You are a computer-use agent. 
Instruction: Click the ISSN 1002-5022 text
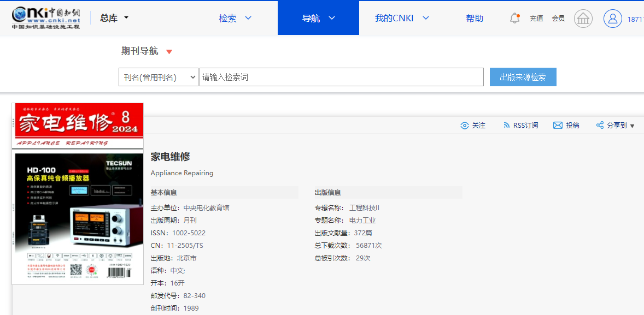pos(178,233)
